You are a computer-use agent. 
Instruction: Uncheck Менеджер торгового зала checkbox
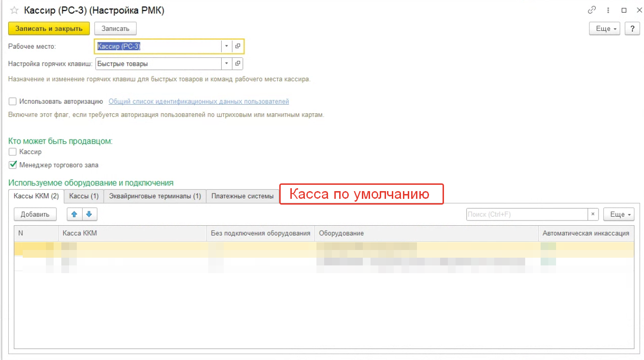(13, 165)
